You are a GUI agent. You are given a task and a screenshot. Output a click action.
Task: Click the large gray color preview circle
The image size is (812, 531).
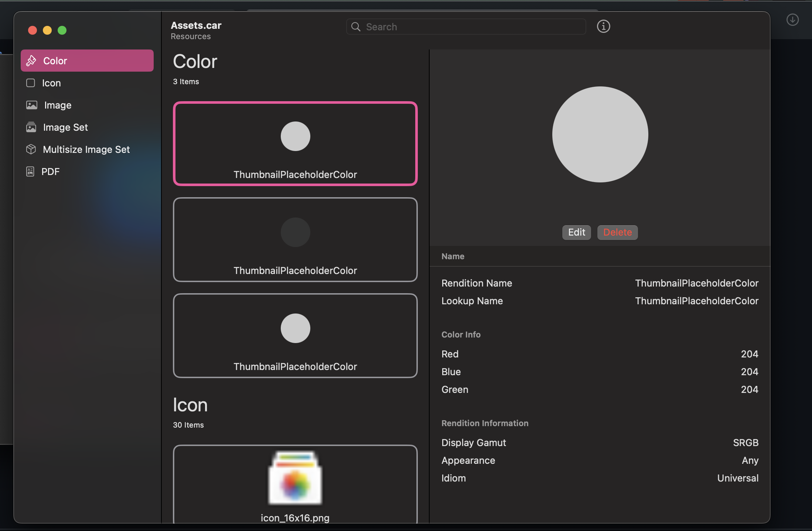(x=600, y=134)
